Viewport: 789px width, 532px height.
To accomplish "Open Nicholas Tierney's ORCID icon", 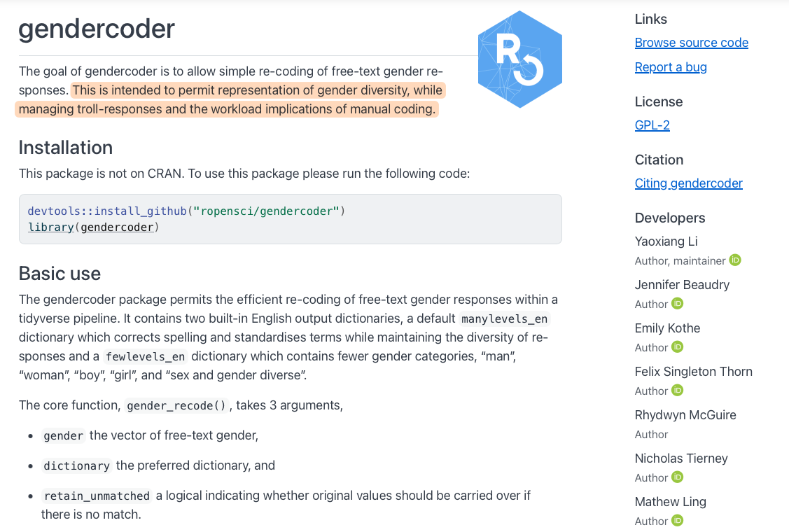I will coord(677,477).
